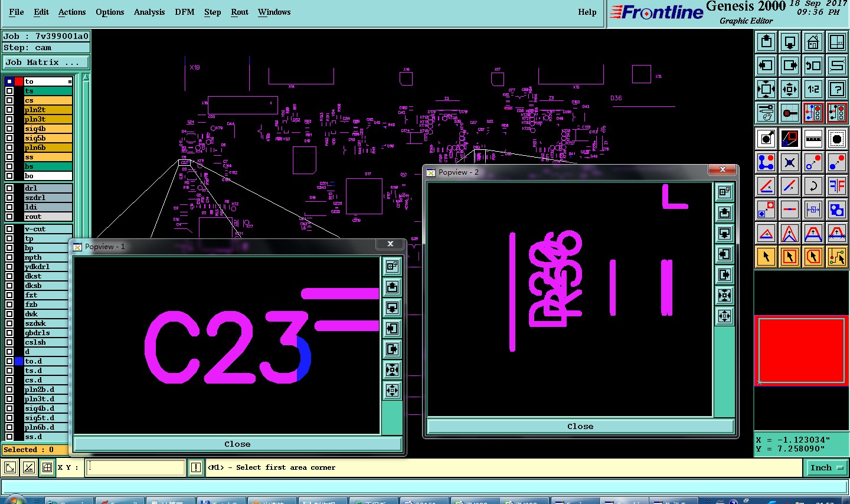This screenshot has width=850, height=504.
Task: Open the Windows menu
Action: click(274, 12)
